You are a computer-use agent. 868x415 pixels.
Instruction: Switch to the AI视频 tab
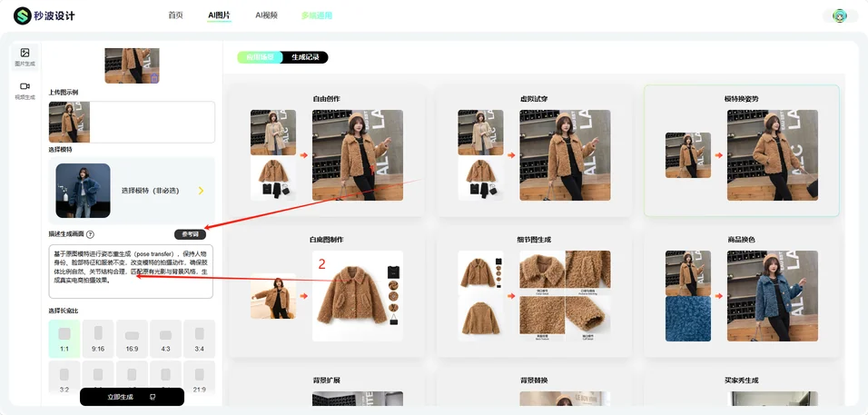click(x=266, y=15)
